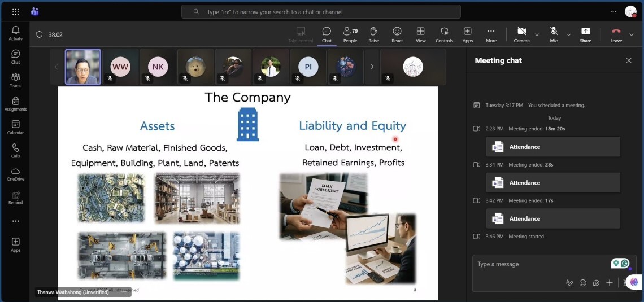The image size is (644, 302).
Task: Click the red Leave button
Action: (x=616, y=34)
